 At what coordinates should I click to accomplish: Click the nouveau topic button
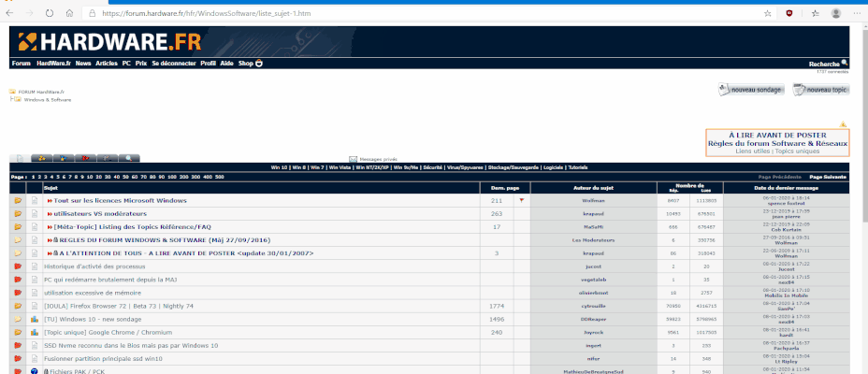click(x=821, y=90)
